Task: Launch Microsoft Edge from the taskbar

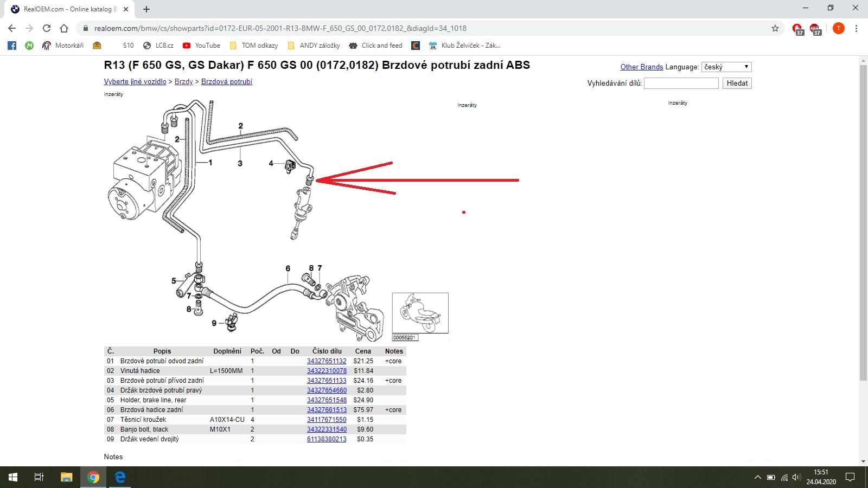Action: (x=120, y=477)
